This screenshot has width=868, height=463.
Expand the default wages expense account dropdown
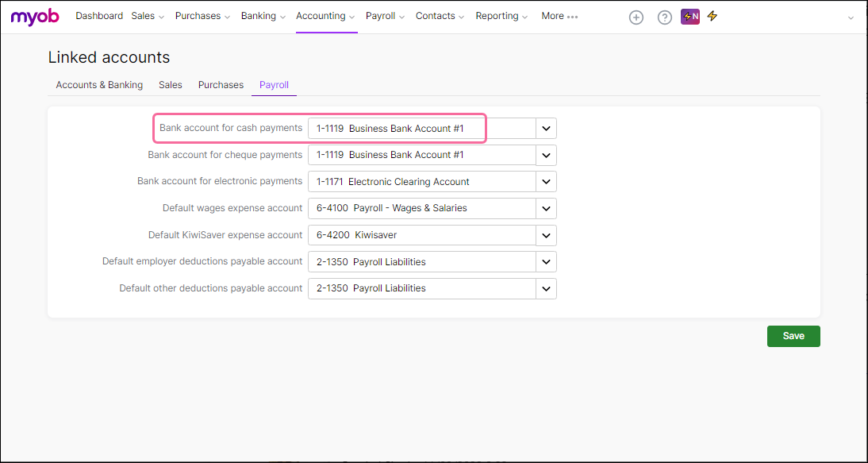click(x=547, y=208)
